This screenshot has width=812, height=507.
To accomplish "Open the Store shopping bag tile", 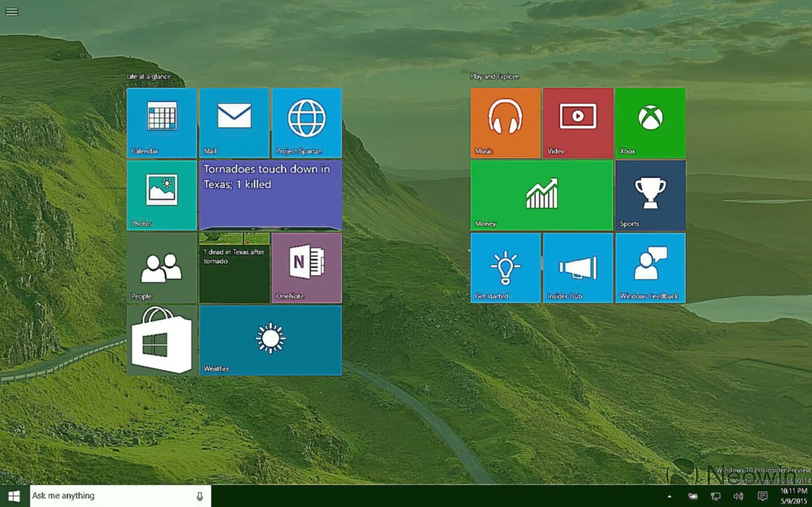I will [x=162, y=340].
